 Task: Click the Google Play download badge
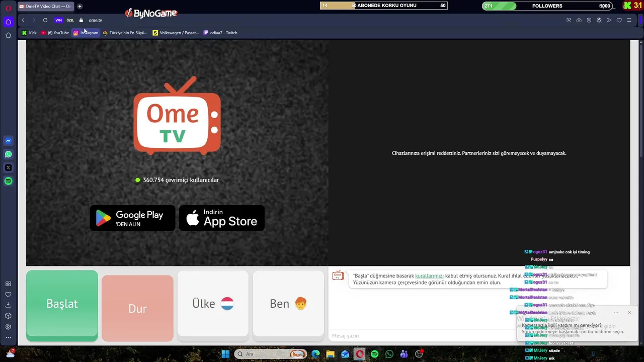click(x=132, y=218)
